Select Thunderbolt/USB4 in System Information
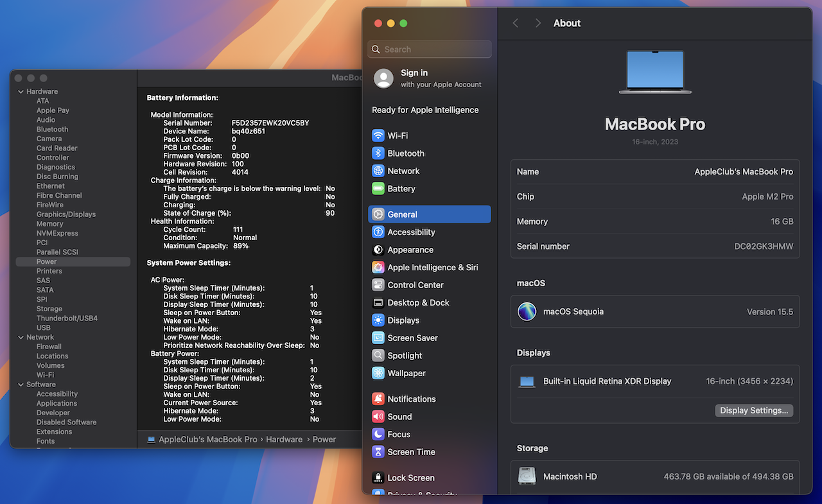 point(67,318)
